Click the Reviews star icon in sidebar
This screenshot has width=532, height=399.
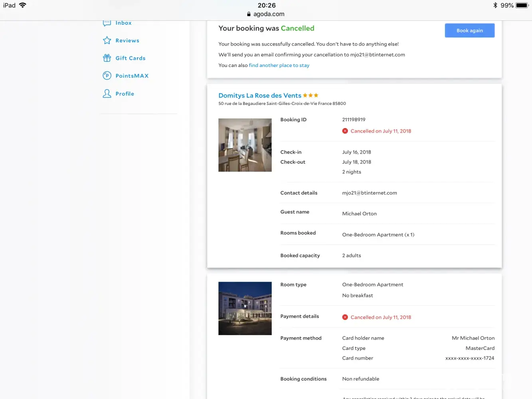pyautogui.click(x=107, y=40)
